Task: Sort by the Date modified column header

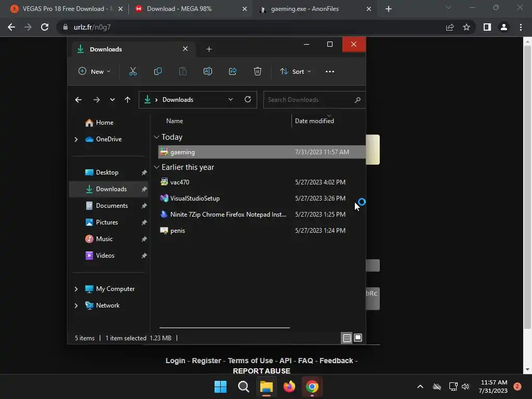Action: [x=314, y=121]
